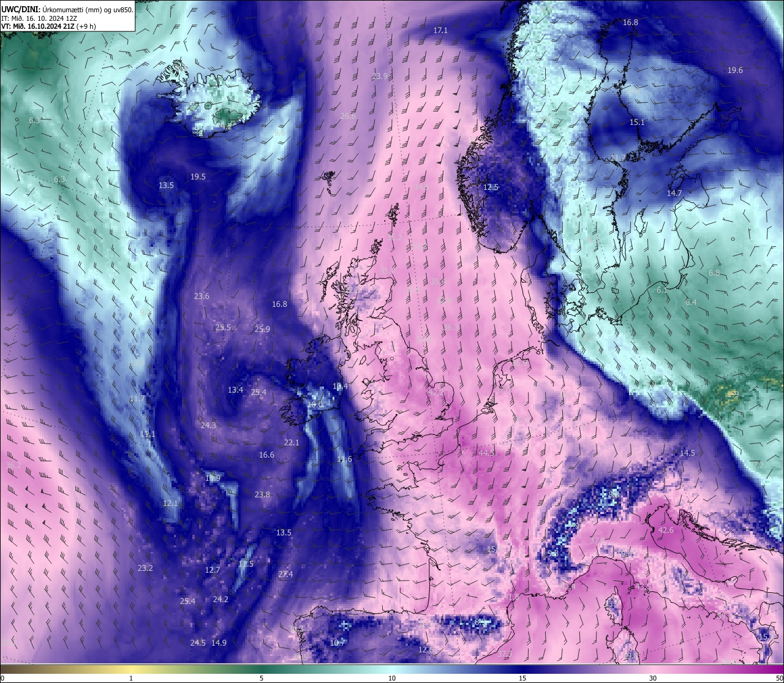Click the 44.5 value over the continent
The image size is (784, 683).
(x=486, y=453)
